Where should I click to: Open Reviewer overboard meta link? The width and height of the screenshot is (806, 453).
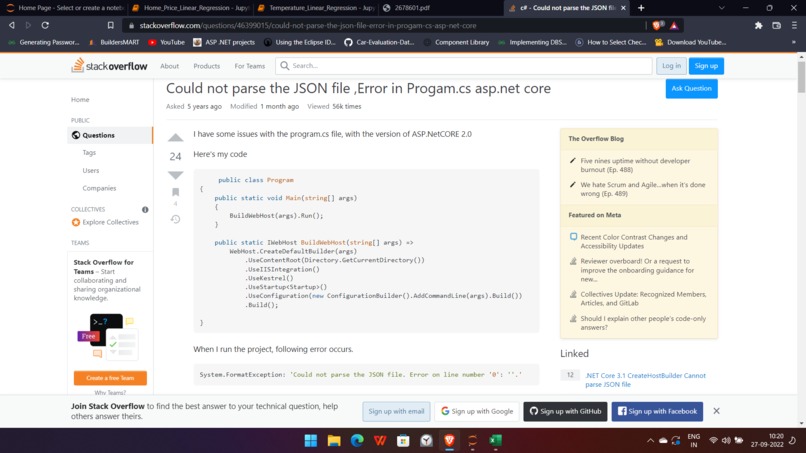click(637, 270)
